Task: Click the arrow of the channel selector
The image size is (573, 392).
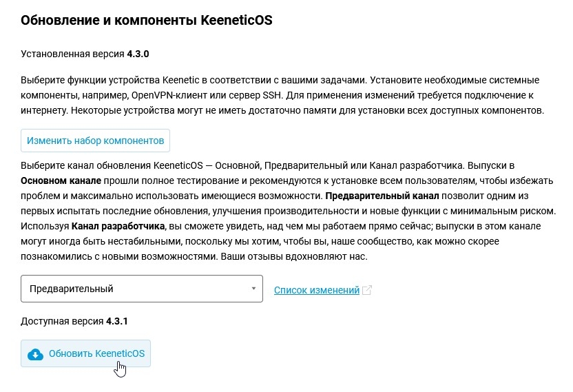Action: (x=253, y=289)
